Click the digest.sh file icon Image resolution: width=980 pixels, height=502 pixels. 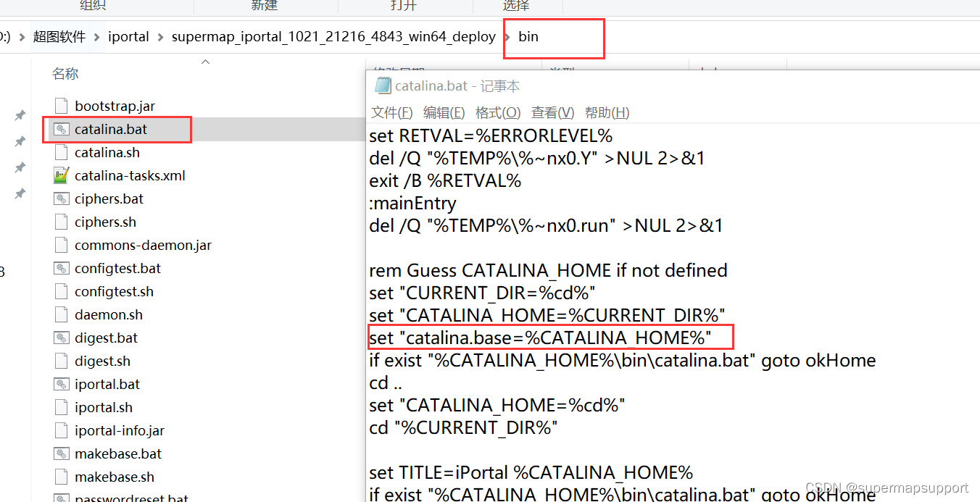pos(61,361)
